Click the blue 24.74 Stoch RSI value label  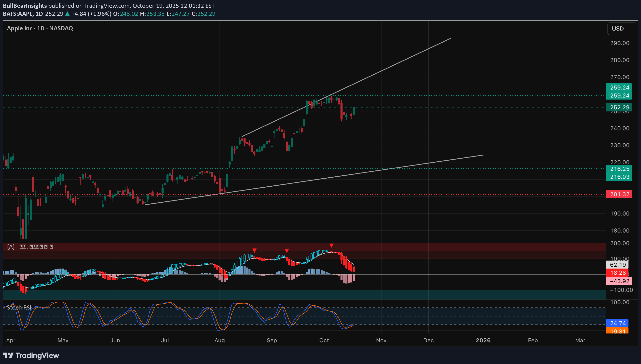(x=617, y=323)
